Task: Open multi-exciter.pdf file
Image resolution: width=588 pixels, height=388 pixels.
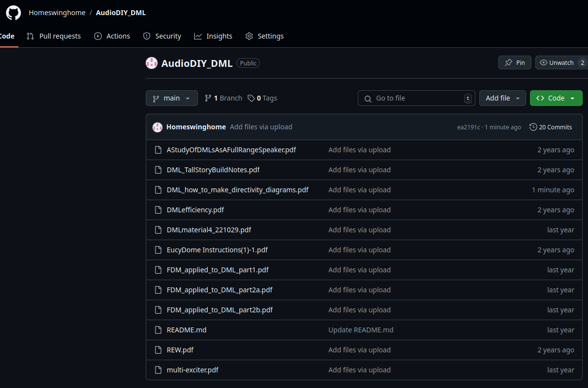Action: pyautogui.click(x=192, y=370)
